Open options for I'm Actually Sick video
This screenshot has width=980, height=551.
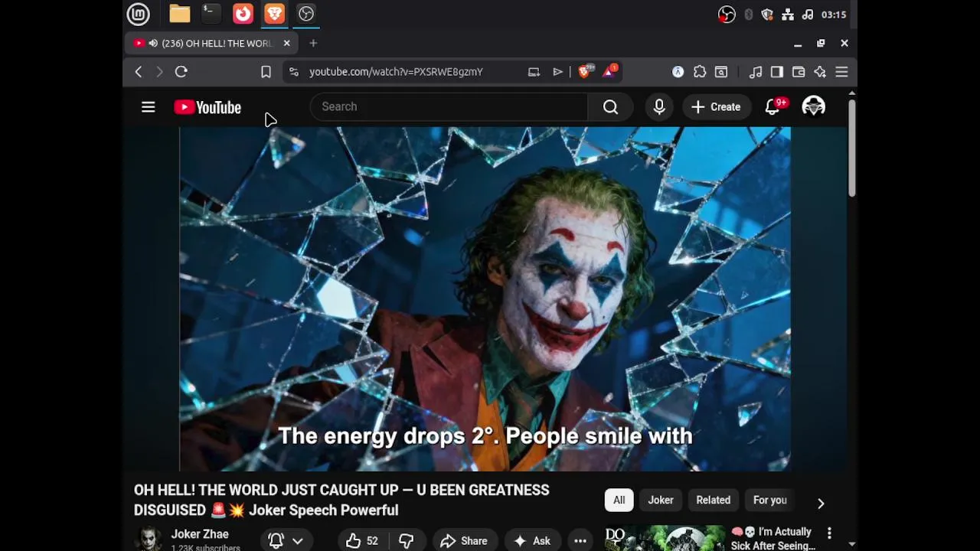pyautogui.click(x=829, y=533)
